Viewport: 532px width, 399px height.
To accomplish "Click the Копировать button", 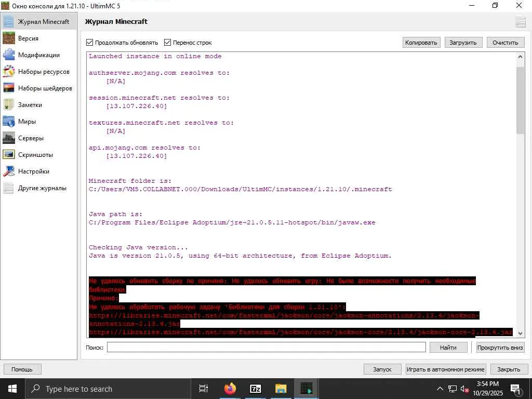I will pyautogui.click(x=421, y=43).
